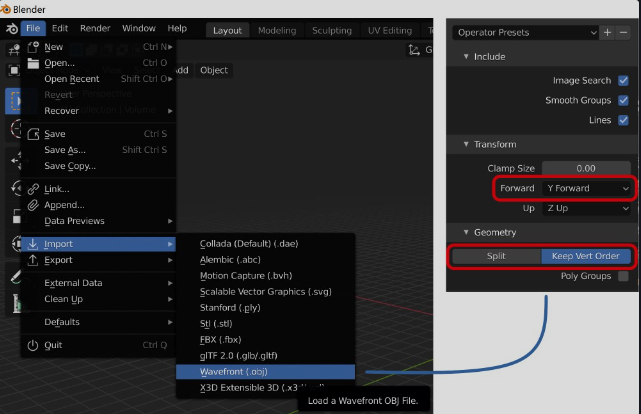Viewport: 641px width, 414px height.
Task: Select the Split geometry option
Action: (x=496, y=256)
